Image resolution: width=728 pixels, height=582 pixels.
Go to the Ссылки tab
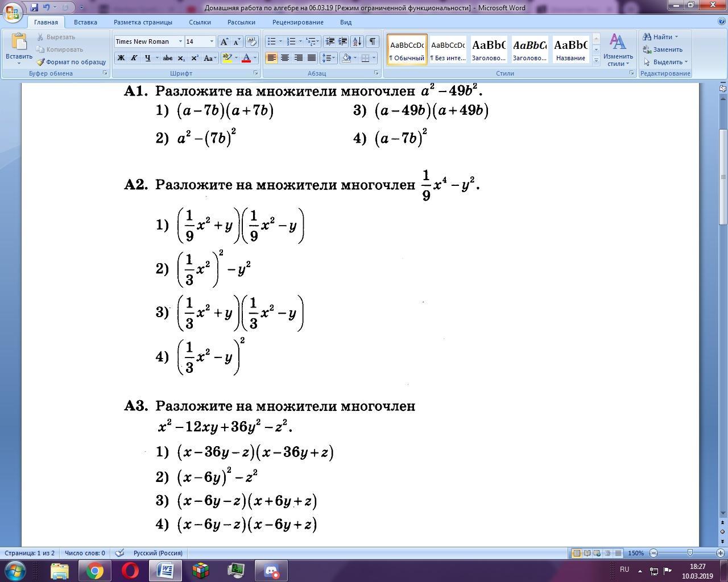200,22
